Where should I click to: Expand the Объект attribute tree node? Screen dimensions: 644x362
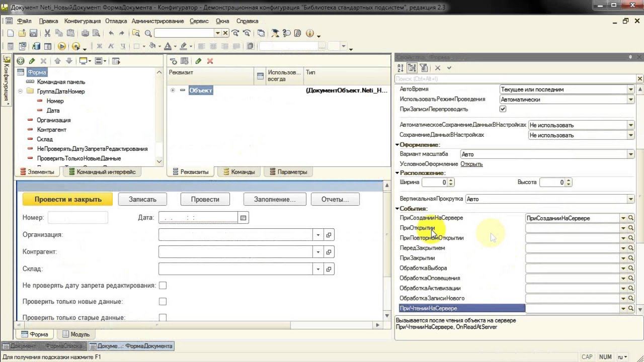(x=173, y=90)
